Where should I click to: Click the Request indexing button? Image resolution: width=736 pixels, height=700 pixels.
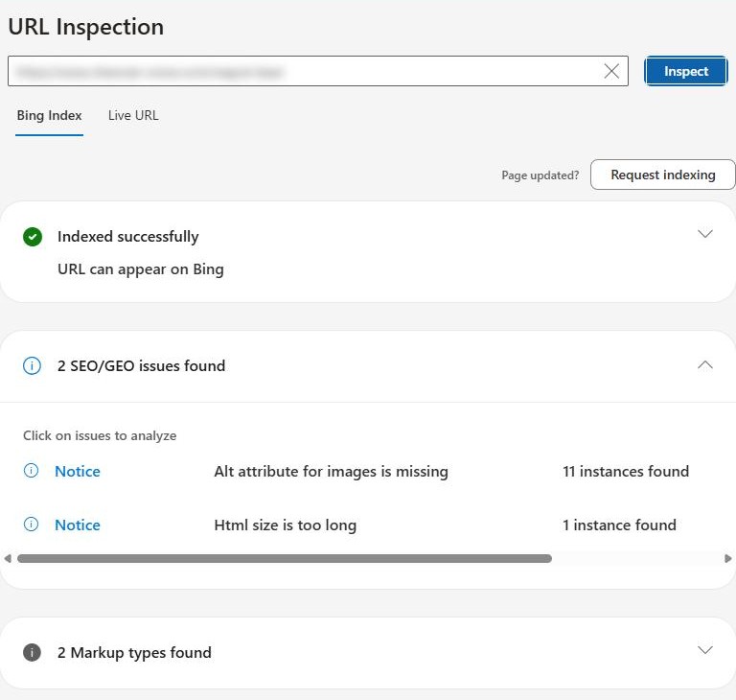(663, 175)
